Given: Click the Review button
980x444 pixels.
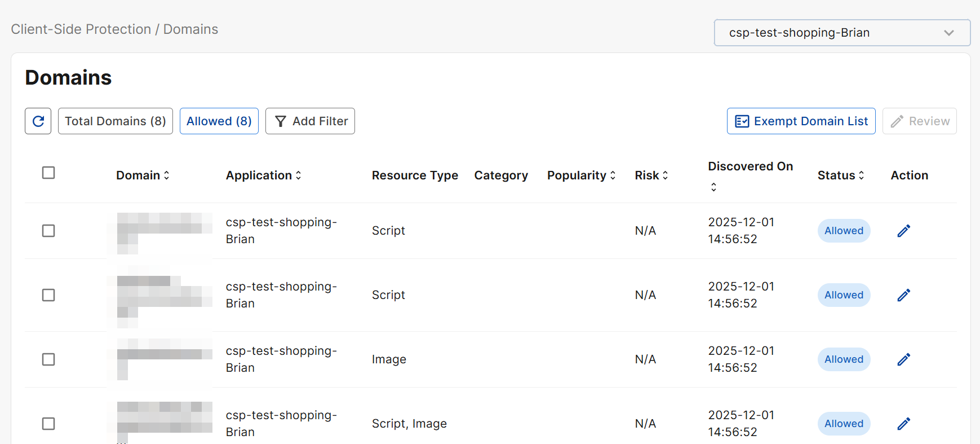Looking at the screenshot, I should (x=919, y=121).
